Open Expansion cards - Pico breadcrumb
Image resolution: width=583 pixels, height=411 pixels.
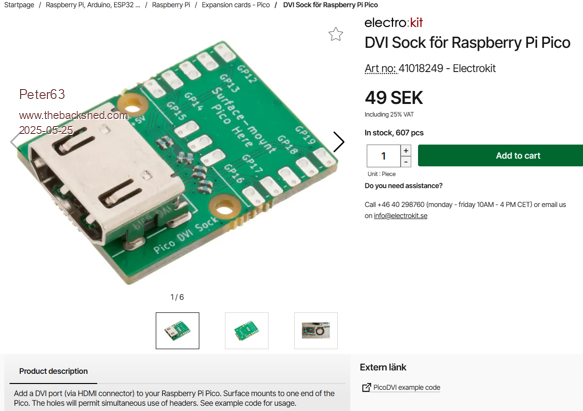coord(236,5)
